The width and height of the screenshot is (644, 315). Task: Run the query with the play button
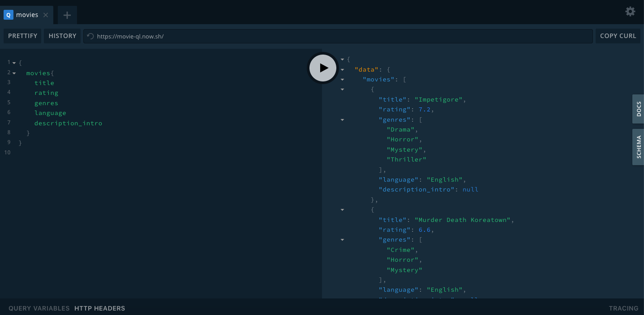click(323, 68)
